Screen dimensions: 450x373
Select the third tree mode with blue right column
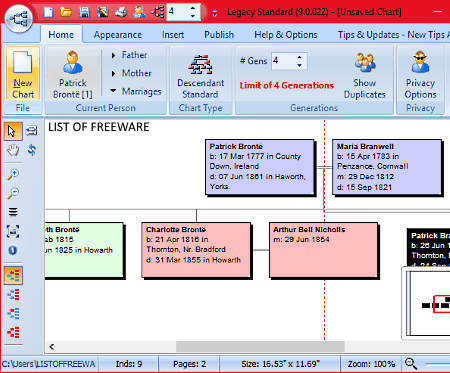pos(13,314)
